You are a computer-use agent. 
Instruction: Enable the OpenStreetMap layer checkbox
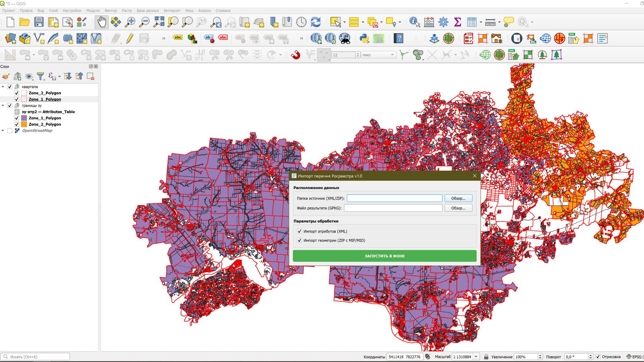click(x=9, y=130)
